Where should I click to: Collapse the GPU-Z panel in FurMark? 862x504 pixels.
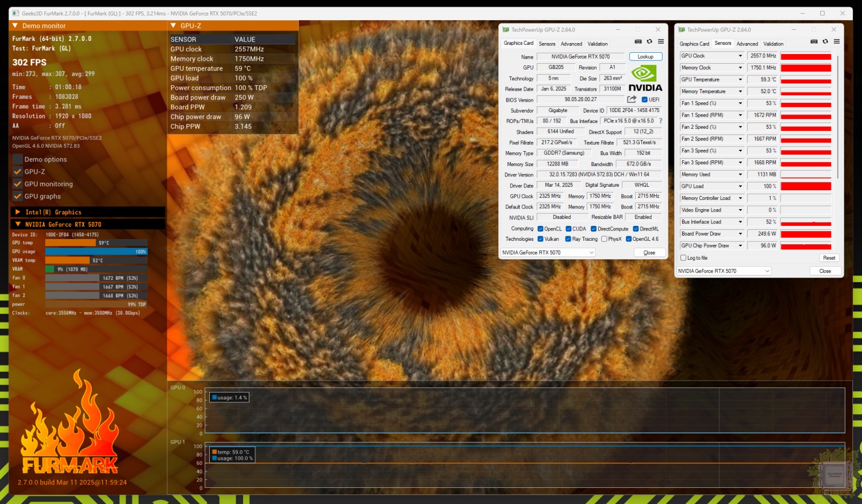coord(173,26)
